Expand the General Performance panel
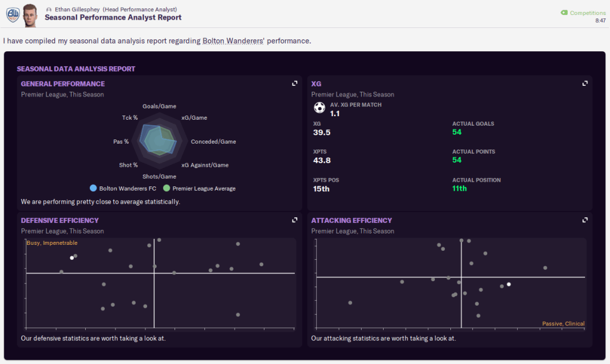 (x=294, y=83)
